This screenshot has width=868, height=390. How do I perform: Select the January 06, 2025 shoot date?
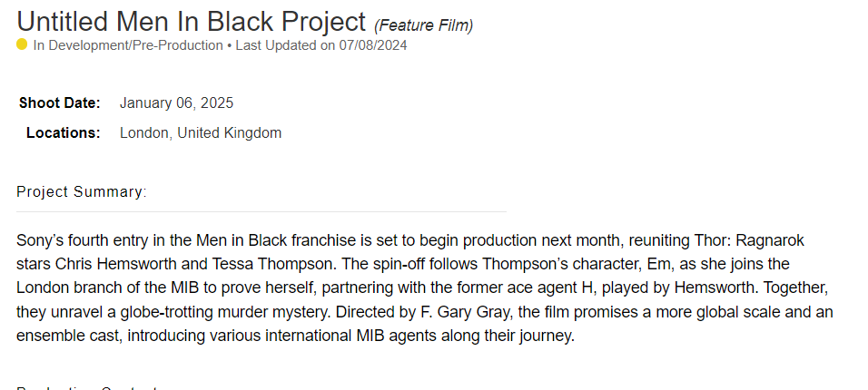[176, 103]
